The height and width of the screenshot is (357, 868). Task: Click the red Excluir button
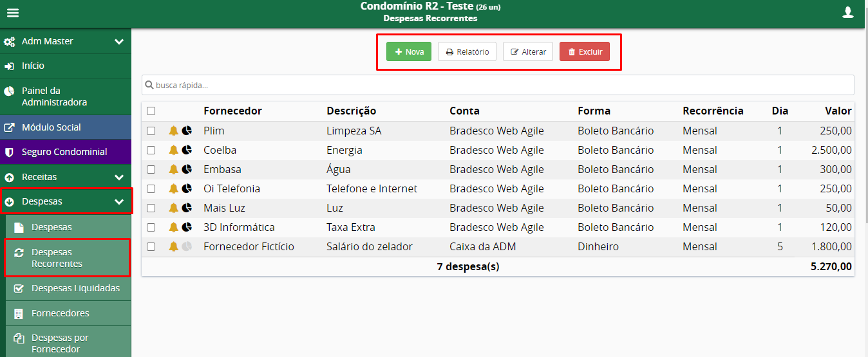pos(585,51)
